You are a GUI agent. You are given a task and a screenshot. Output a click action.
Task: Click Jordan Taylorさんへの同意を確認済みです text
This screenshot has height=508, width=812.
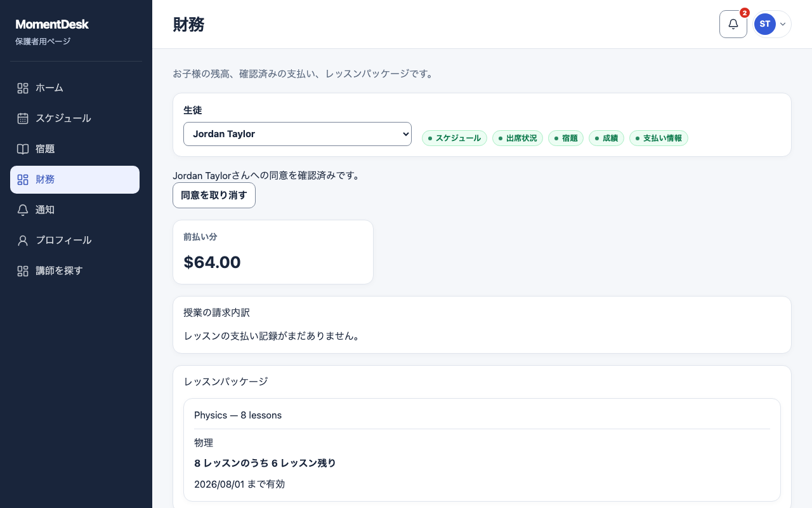click(x=266, y=176)
